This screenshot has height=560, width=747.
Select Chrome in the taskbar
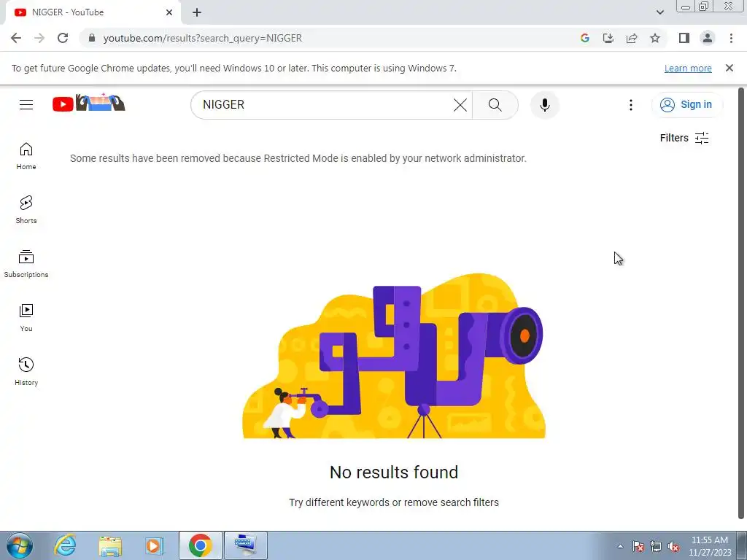point(200,545)
